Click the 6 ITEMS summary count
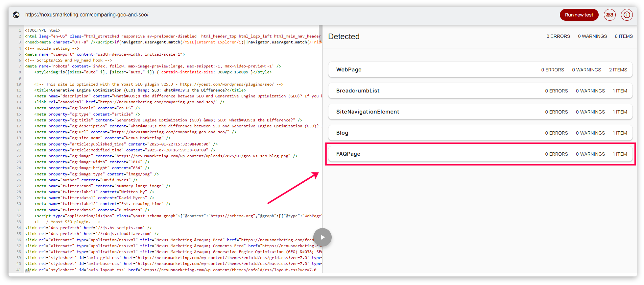 tap(624, 37)
